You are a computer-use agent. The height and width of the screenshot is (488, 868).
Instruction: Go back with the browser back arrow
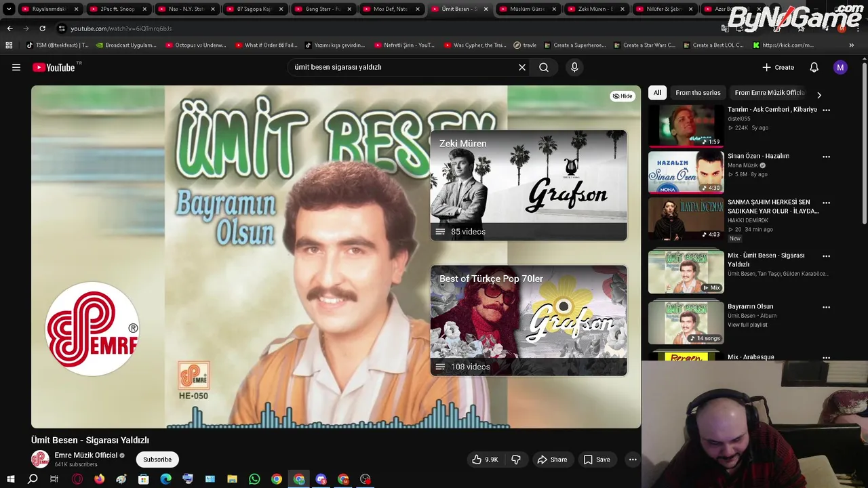(9, 28)
